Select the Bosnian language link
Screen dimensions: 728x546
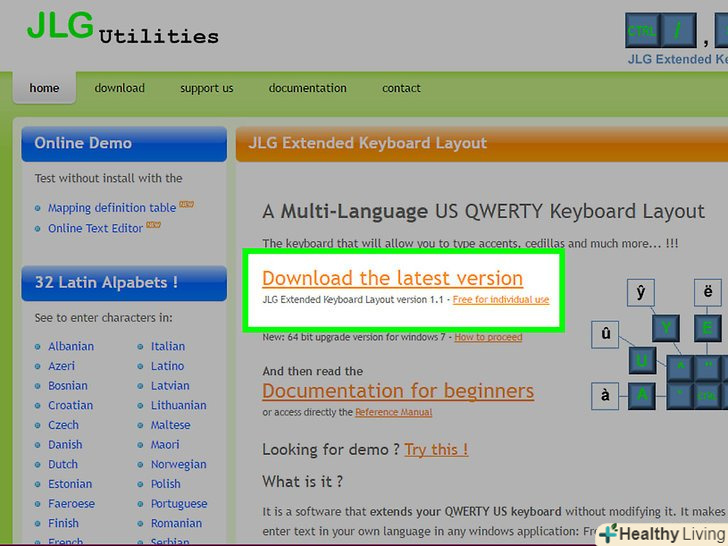pos(68,385)
